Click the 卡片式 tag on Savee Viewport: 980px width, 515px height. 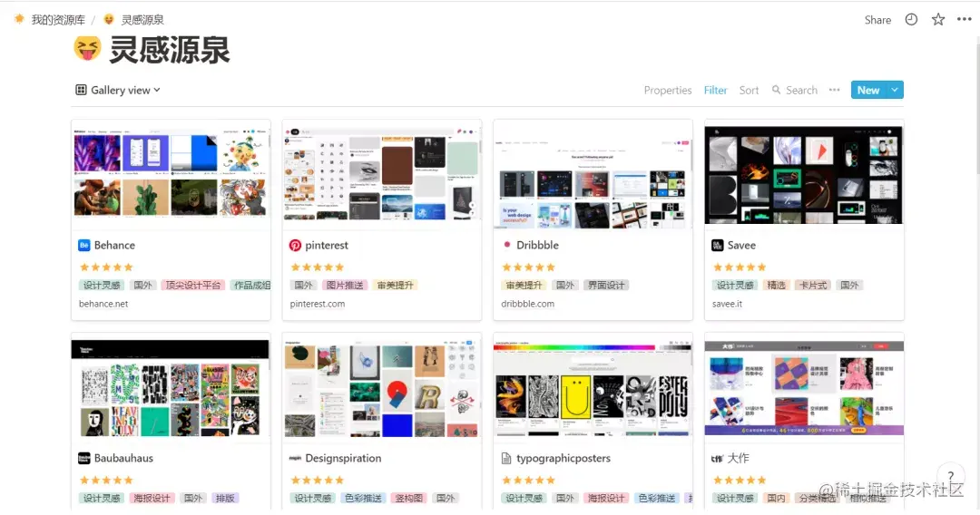point(813,286)
